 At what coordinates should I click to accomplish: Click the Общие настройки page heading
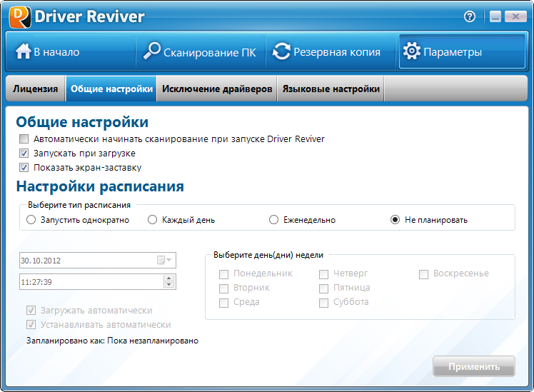pos(82,122)
